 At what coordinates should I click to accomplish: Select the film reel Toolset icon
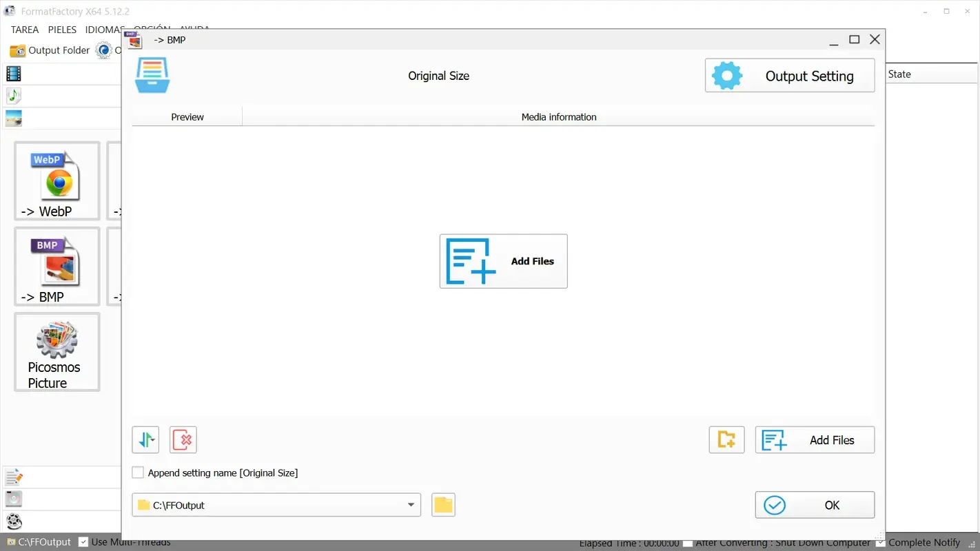click(12, 521)
